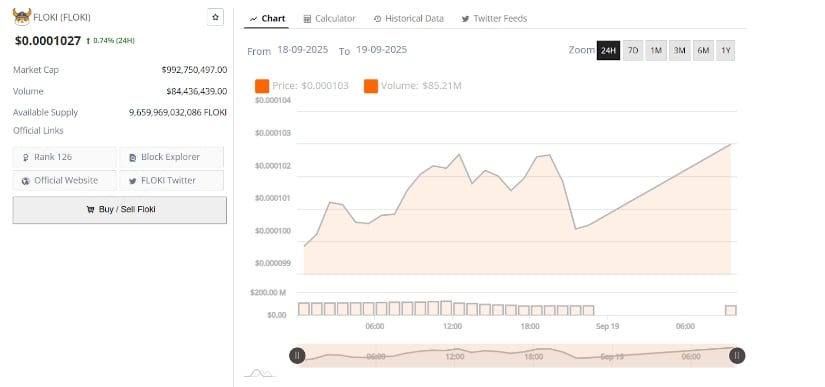
Task: Open the Chart tab
Action: (x=267, y=18)
